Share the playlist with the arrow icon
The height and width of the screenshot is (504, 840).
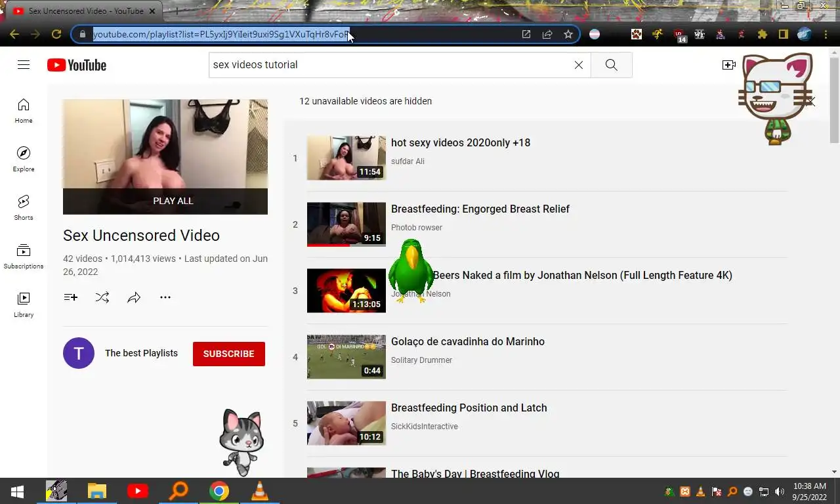pos(134,297)
